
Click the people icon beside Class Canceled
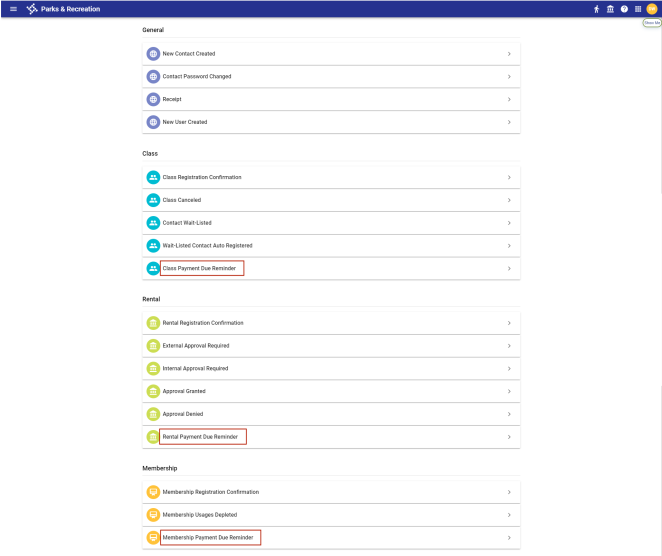pos(153,200)
